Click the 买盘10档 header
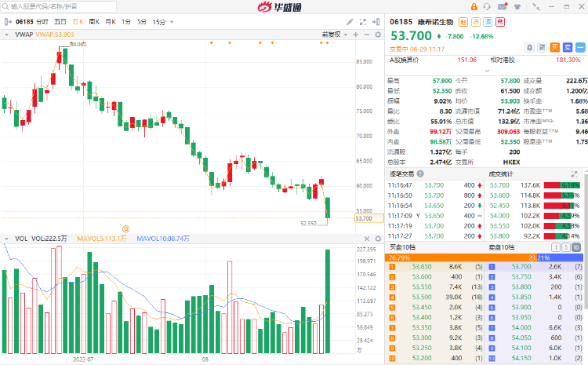588x365 pixels. [402, 247]
